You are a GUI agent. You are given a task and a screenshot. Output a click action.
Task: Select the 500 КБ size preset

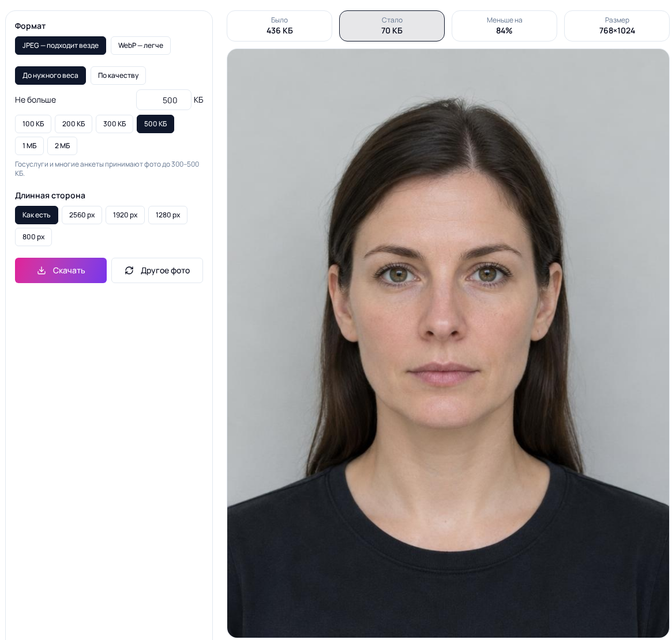pyautogui.click(x=155, y=124)
